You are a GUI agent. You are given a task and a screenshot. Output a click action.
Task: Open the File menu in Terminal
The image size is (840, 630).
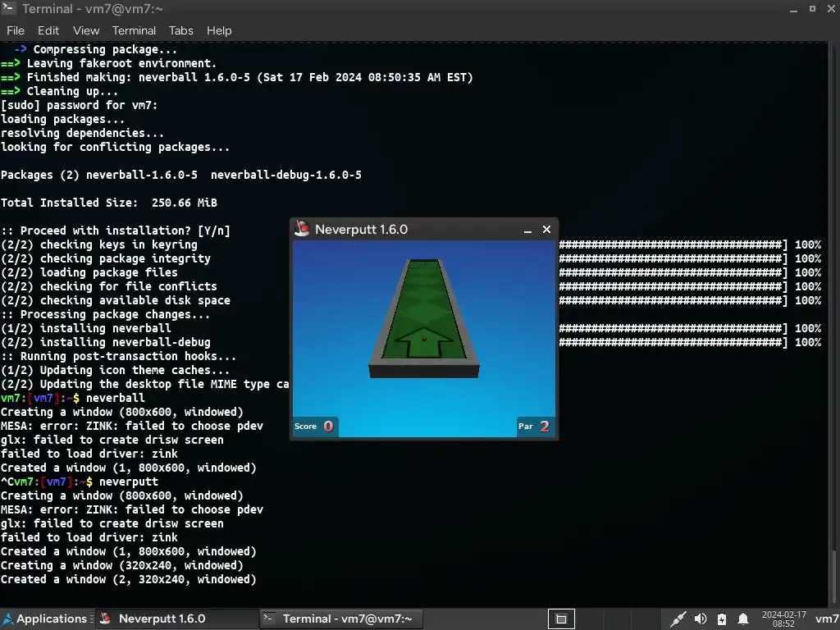tap(16, 30)
